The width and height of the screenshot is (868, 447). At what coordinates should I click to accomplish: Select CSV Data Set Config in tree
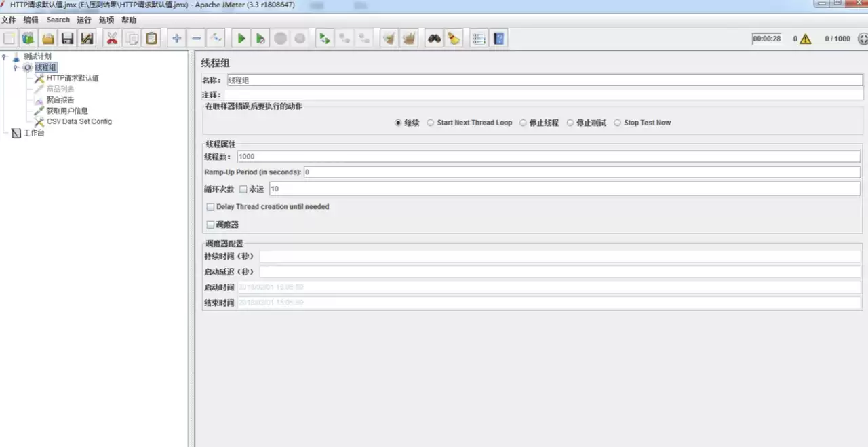[x=79, y=121]
